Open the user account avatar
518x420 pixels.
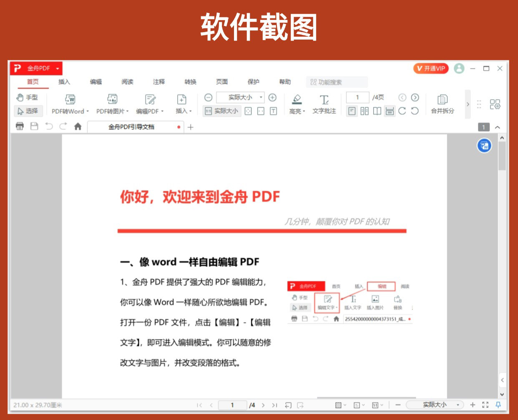point(459,68)
